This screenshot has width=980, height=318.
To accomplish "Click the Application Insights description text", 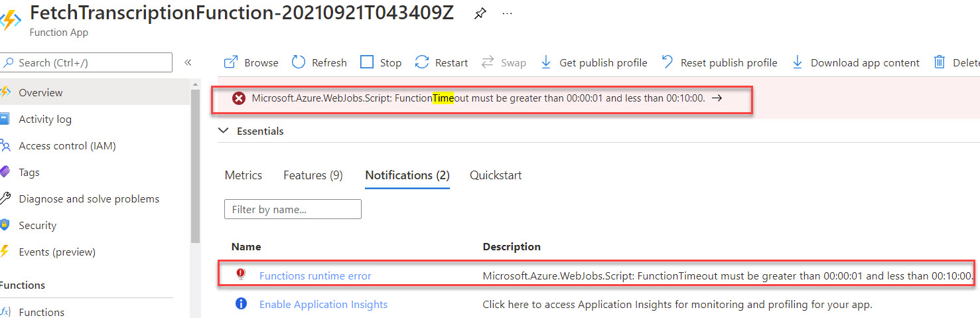I will pos(677,305).
